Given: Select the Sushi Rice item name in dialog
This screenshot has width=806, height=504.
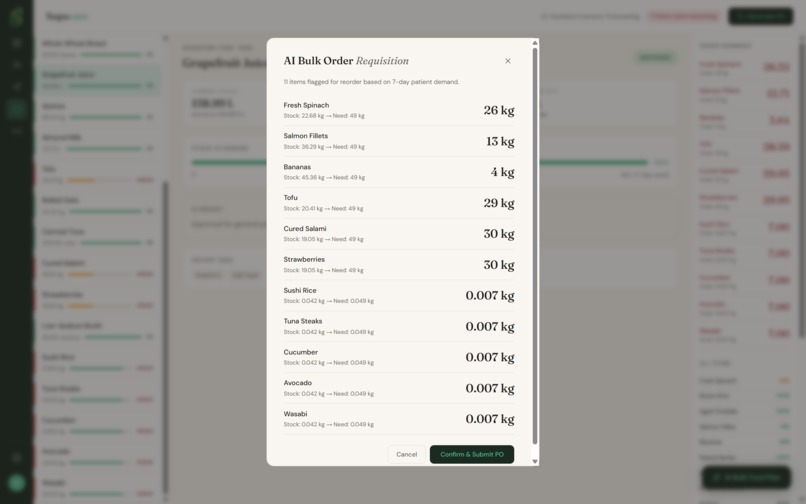Looking at the screenshot, I should [300, 290].
